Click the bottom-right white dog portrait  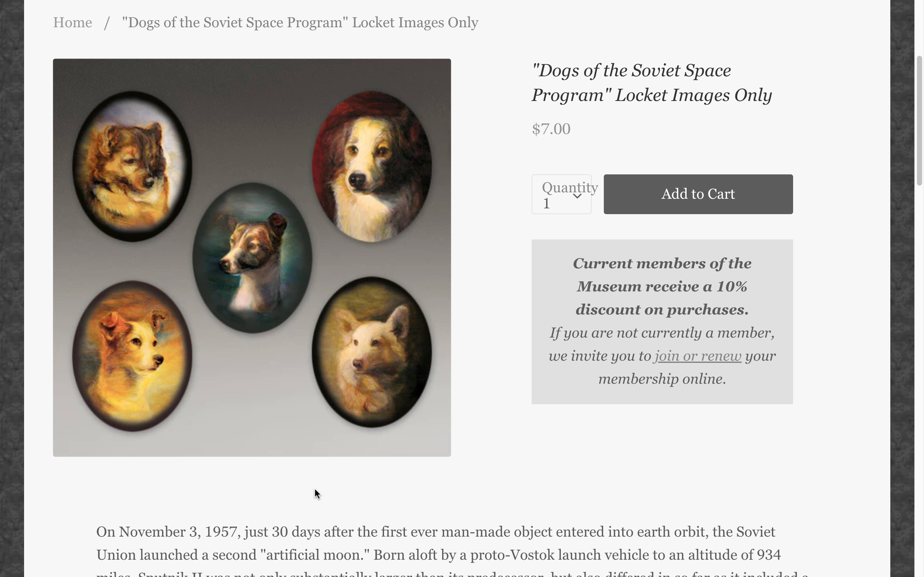pos(372,352)
